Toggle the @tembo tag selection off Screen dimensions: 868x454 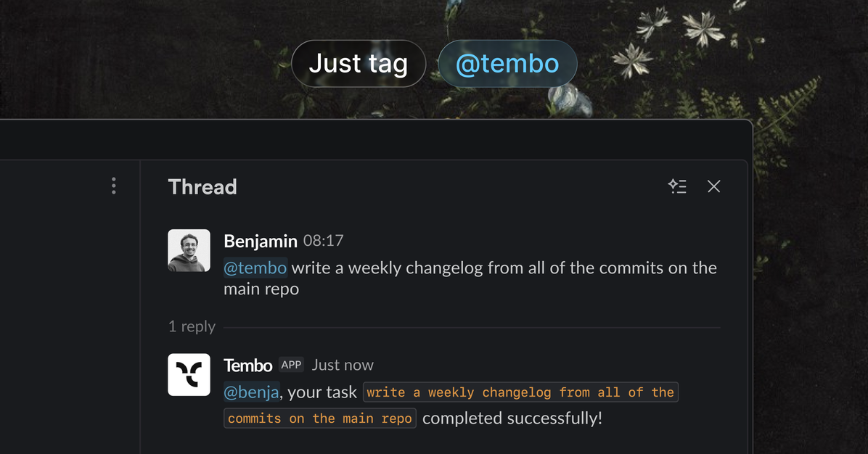point(507,64)
